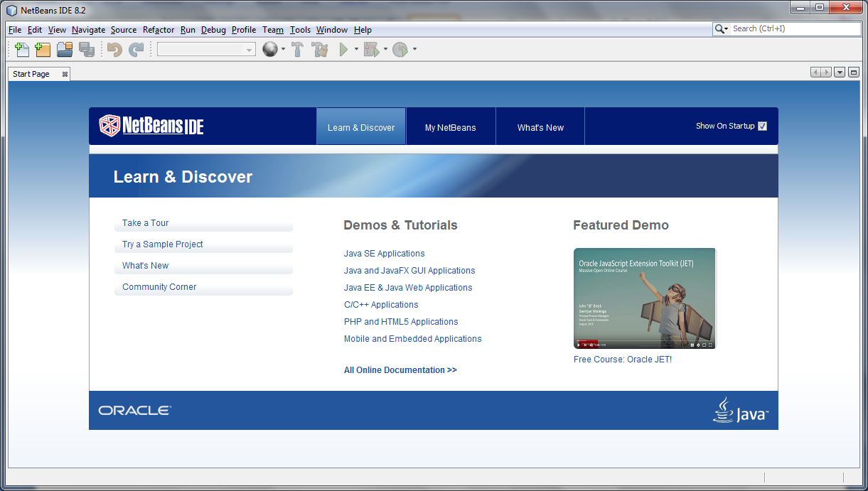Open the File menu
This screenshot has width=868, height=491.
click(x=15, y=30)
